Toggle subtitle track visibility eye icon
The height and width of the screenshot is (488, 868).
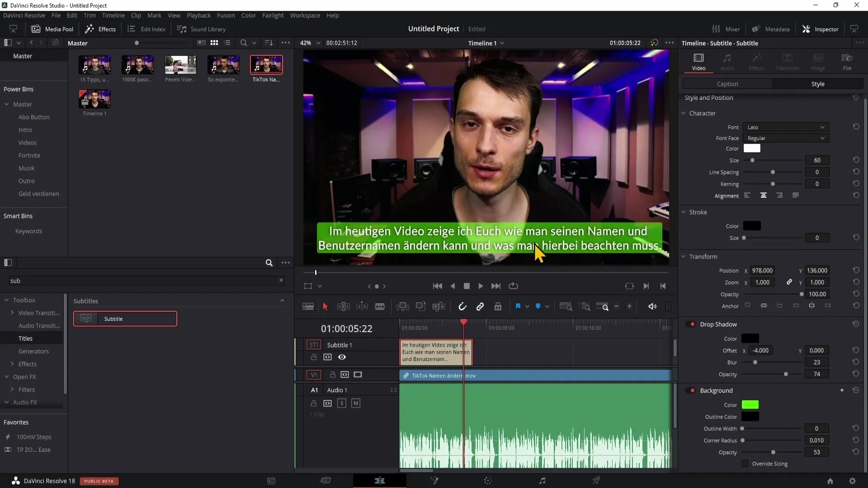coord(342,357)
